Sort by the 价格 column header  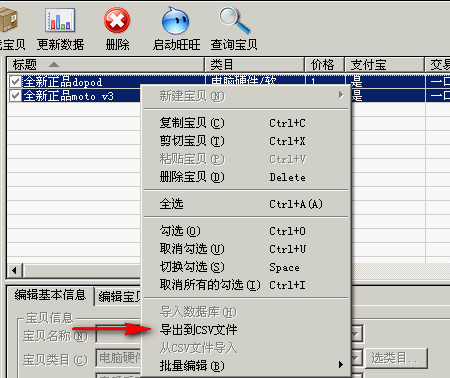click(325, 65)
